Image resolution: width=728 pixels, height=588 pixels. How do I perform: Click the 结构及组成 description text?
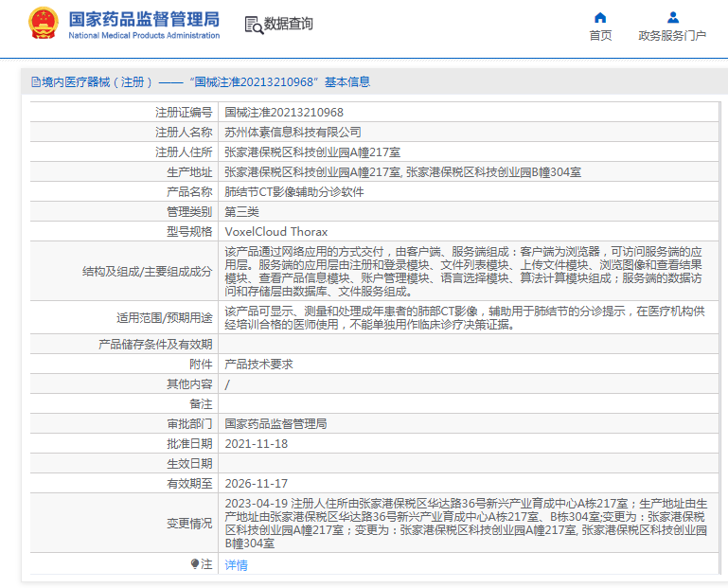[463, 271]
